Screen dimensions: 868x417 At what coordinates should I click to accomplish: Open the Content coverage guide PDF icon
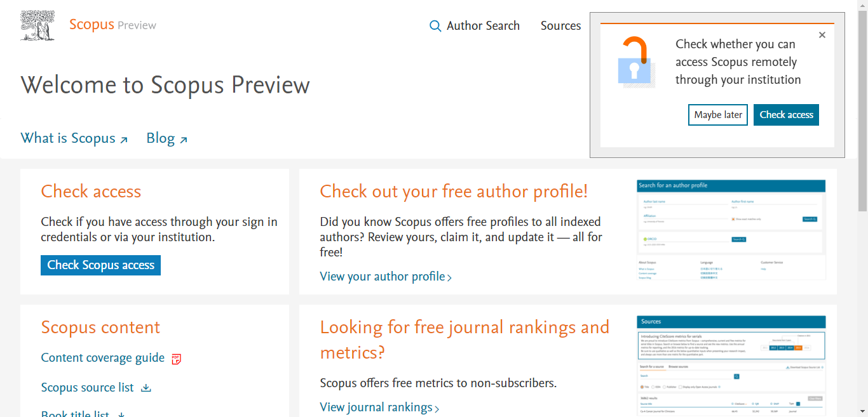click(176, 358)
